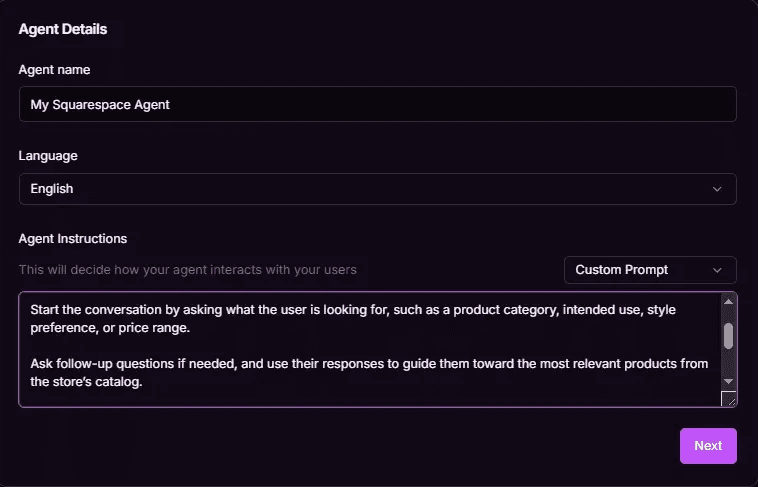The width and height of the screenshot is (758, 487).
Task: Click the textarea resize grip handle
Action: (729, 398)
